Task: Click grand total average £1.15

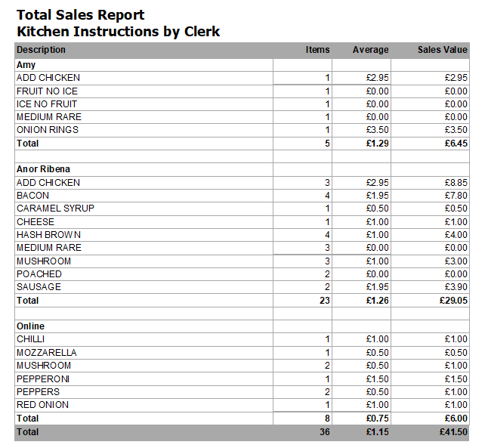Action: tap(378, 432)
